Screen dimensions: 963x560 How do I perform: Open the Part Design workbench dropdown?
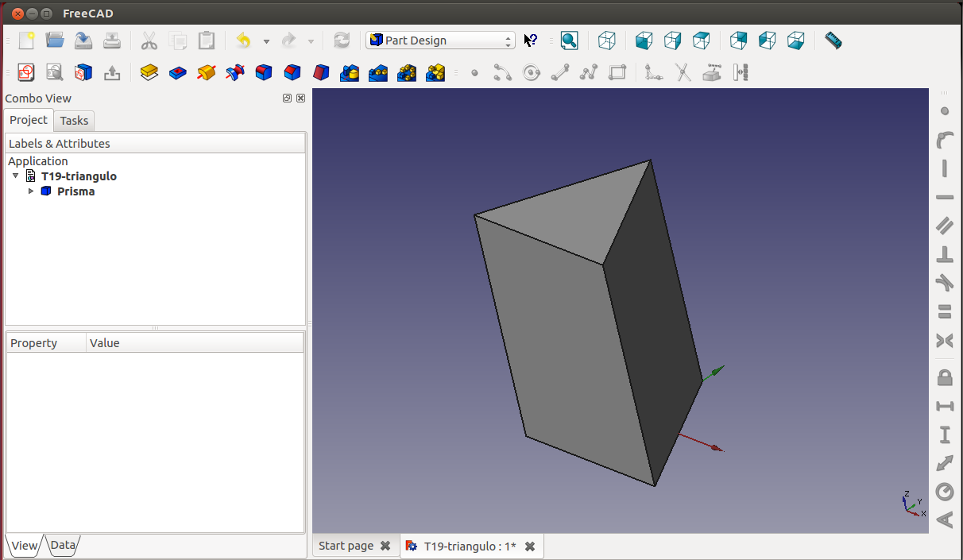click(440, 41)
